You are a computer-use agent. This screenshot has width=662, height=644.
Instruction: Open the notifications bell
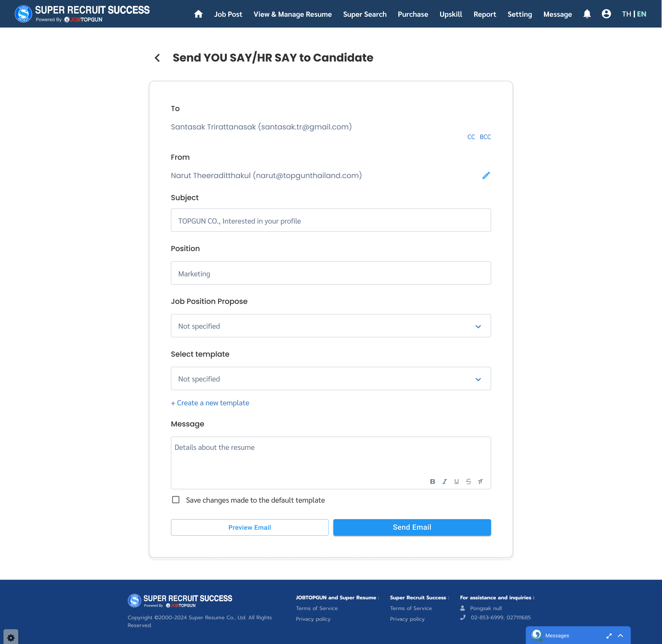tap(587, 14)
